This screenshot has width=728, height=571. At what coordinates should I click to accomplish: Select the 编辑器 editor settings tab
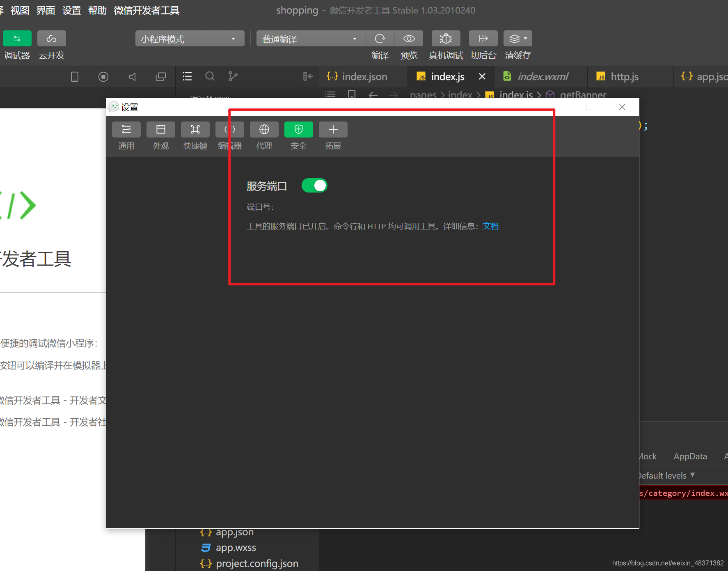pyautogui.click(x=230, y=136)
